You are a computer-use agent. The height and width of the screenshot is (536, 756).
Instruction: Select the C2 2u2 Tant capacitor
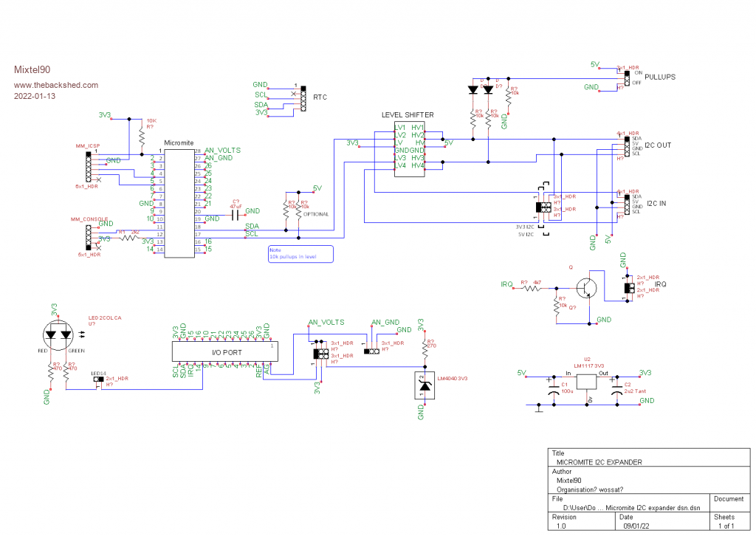(x=617, y=390)
